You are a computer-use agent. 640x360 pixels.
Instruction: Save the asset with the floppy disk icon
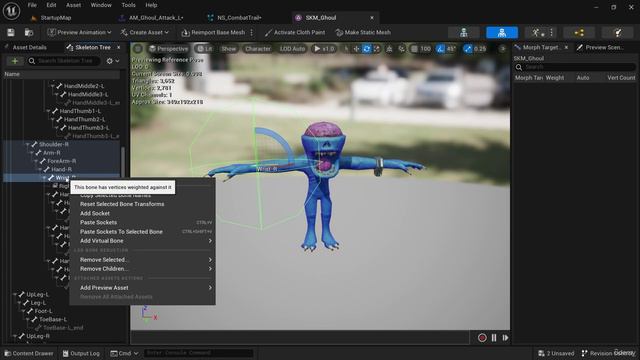[11, 32]
